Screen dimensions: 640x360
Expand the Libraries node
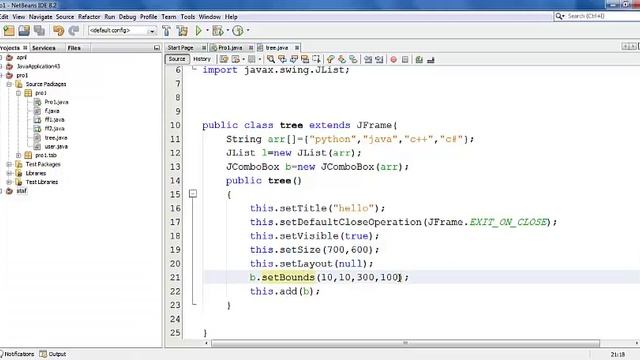[9, 173]
